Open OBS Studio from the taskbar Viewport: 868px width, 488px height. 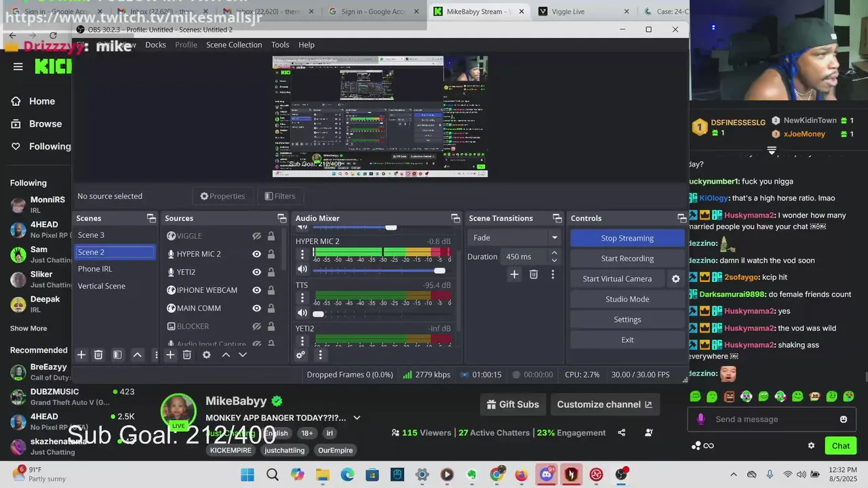coord(620,474)
